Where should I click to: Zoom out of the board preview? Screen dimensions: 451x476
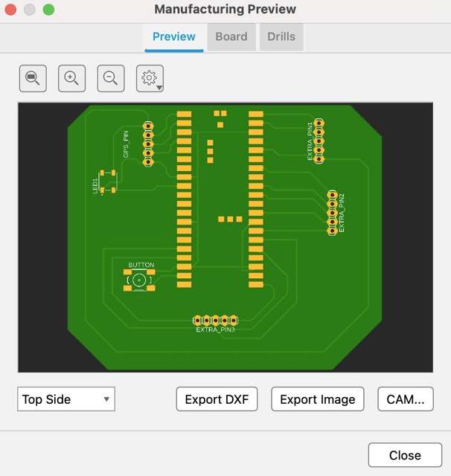point(111,78)
